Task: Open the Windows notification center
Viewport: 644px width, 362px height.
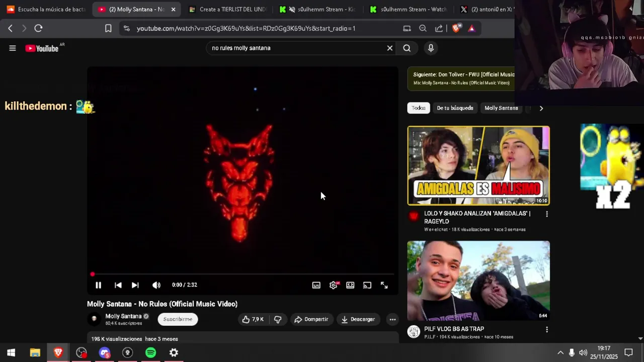Action: (628, 352)
